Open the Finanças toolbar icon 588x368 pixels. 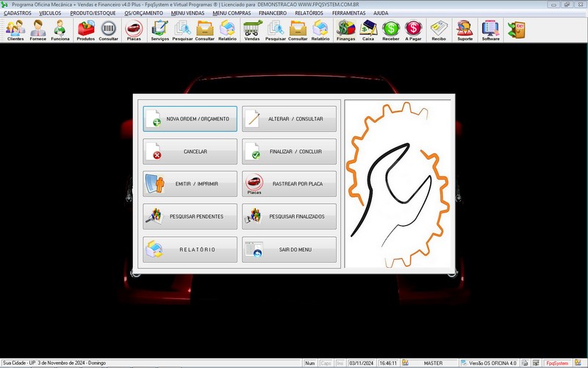(x=345, y=30)
